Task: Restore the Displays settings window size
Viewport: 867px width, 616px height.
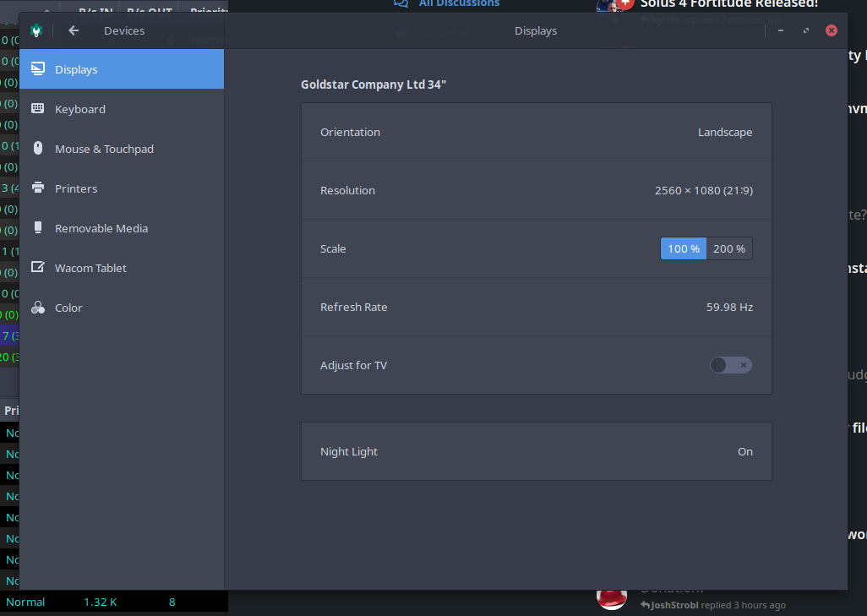Action: tap(806, 30)
